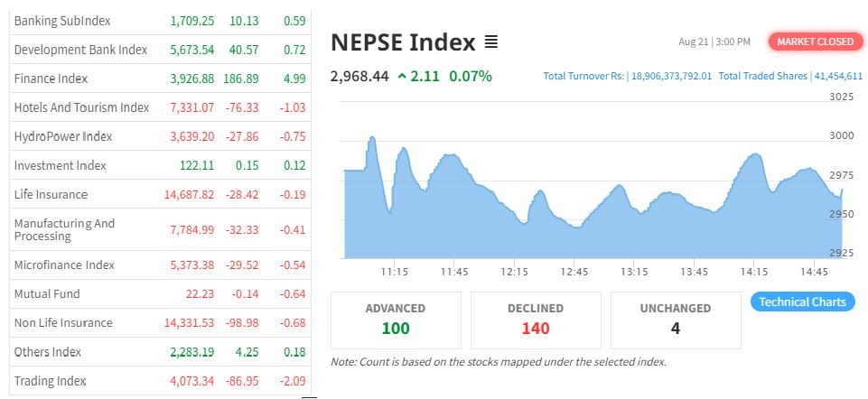The height and width of the screenshot is (399, 868).
Task: Select the Non Life Insurance row
Action: (63, 322)
